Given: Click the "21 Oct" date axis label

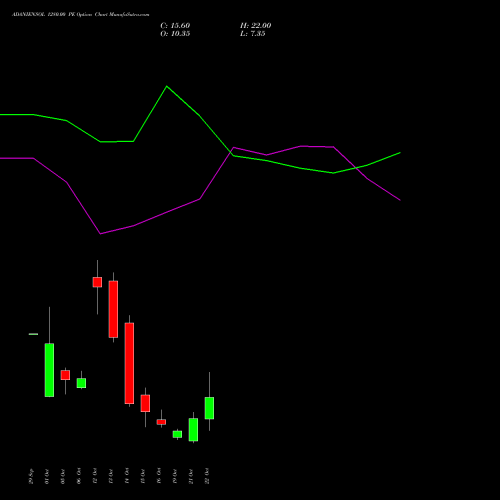Looking at the screenshot, I should (191, 476).
